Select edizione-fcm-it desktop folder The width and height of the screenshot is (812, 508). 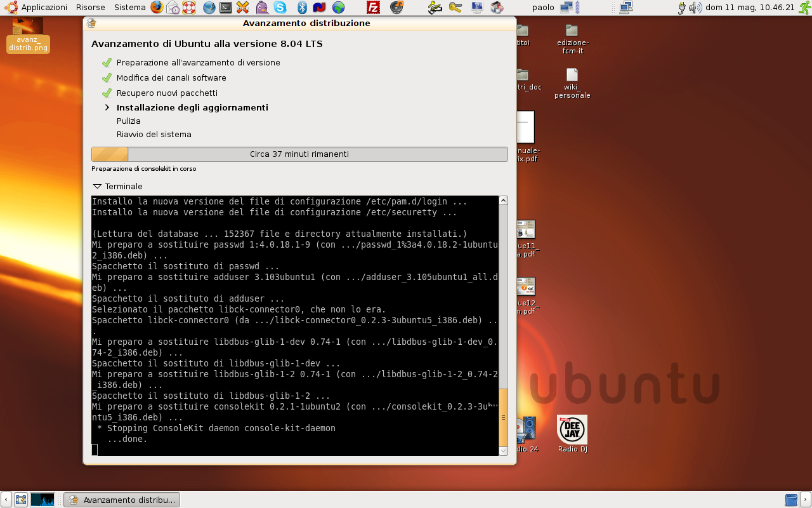[x=572, y=39]
